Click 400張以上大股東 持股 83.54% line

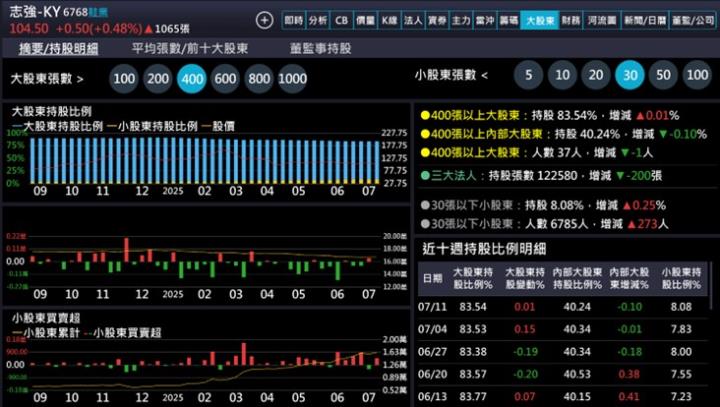550,115
